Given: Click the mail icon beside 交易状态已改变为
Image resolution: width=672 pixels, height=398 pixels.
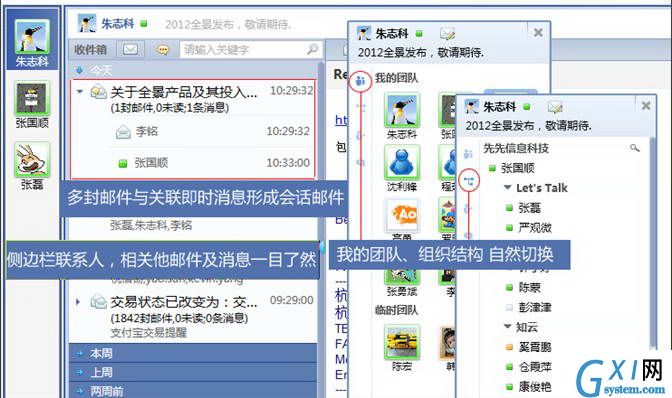Looking at the screenshot, I should (99, 301).
